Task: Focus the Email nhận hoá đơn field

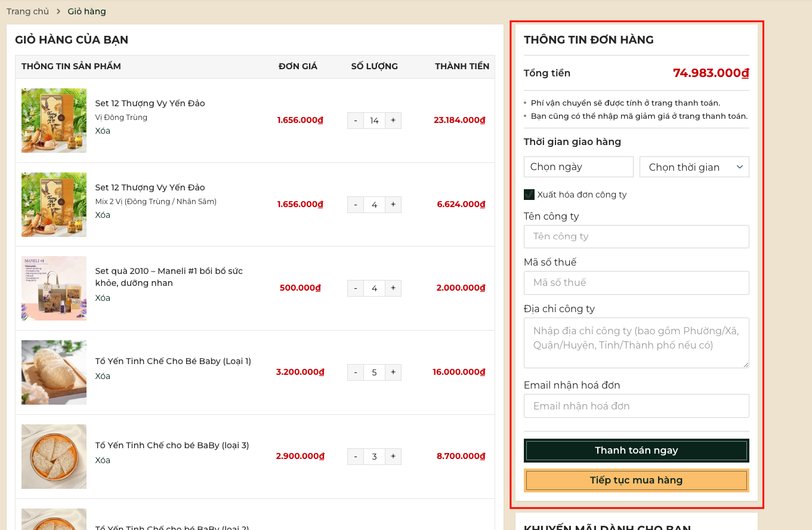Action: (636, 406)
